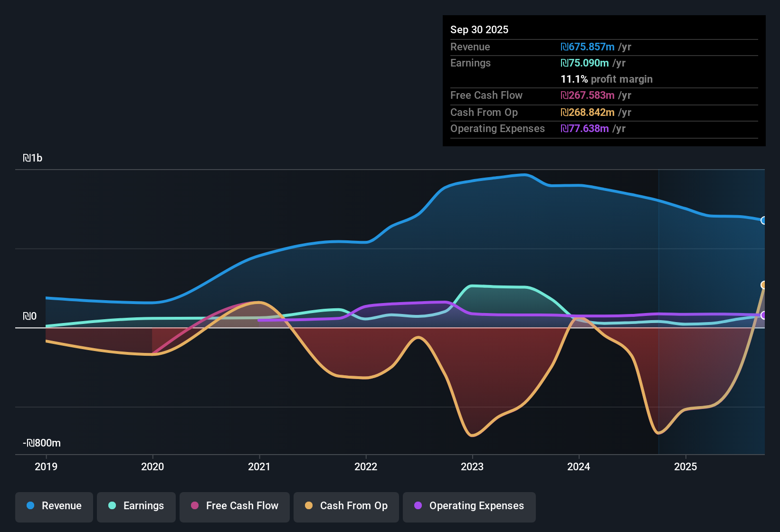Screen dimensions: 780x532
Task: Click the 2022 x-axis label
Action: pyautogui.click(x=366, y=466)
